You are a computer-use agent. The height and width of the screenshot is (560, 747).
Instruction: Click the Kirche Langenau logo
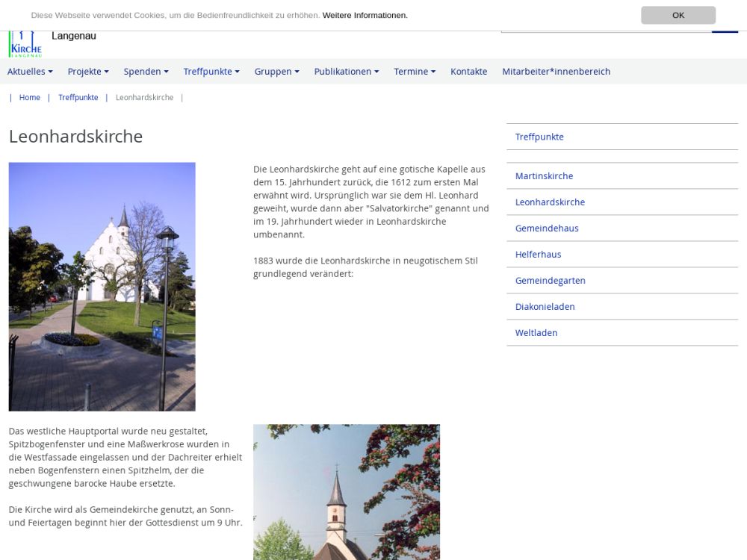[x=25, y=45]
